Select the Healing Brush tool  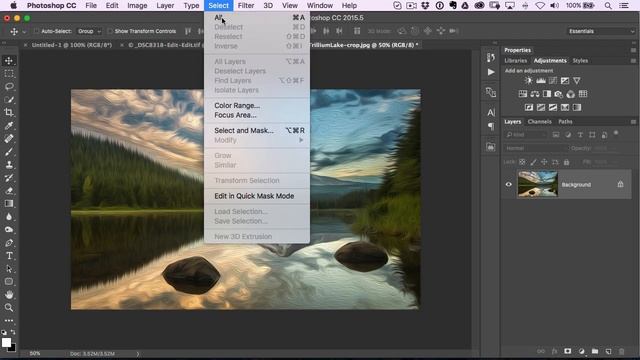point(9,139)
